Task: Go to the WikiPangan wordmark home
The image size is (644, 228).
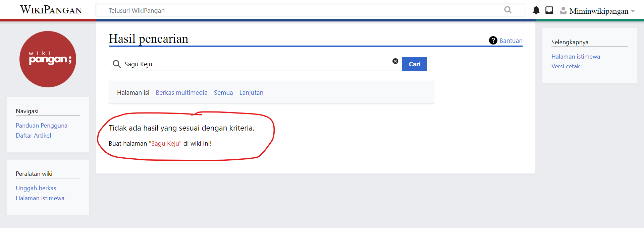Action: [51, 10]
